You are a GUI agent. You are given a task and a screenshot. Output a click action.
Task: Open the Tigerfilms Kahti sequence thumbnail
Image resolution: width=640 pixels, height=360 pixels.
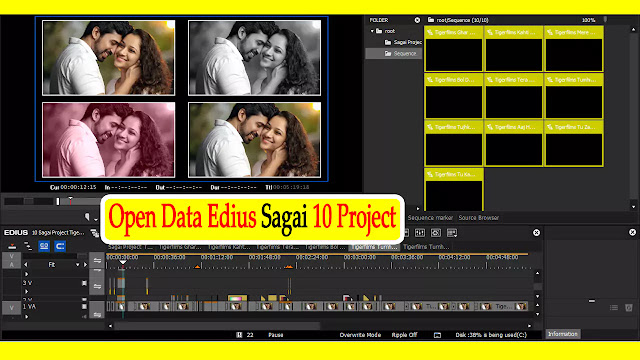514,49
